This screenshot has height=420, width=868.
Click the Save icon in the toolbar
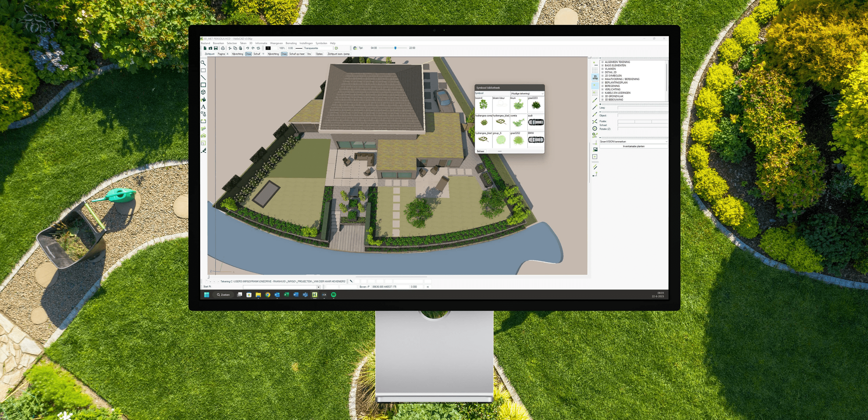pyautogui.click(x=216, y=48)
